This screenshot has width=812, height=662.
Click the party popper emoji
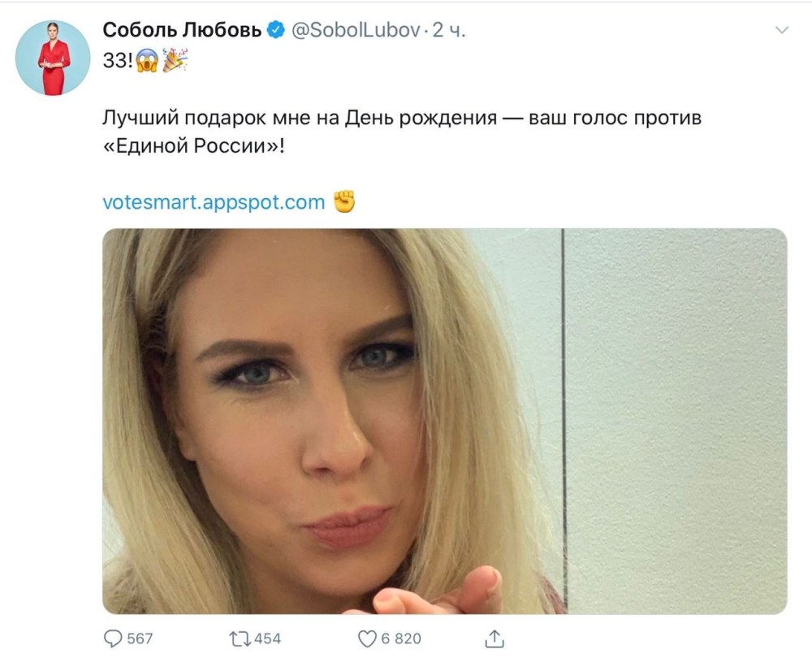pos(175,60)
